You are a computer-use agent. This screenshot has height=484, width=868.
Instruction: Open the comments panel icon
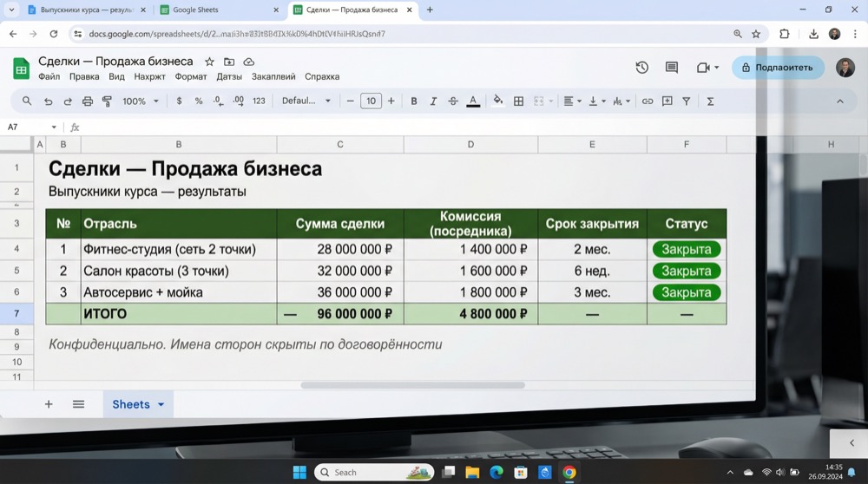pyautogui.click(x=672, y=68)
